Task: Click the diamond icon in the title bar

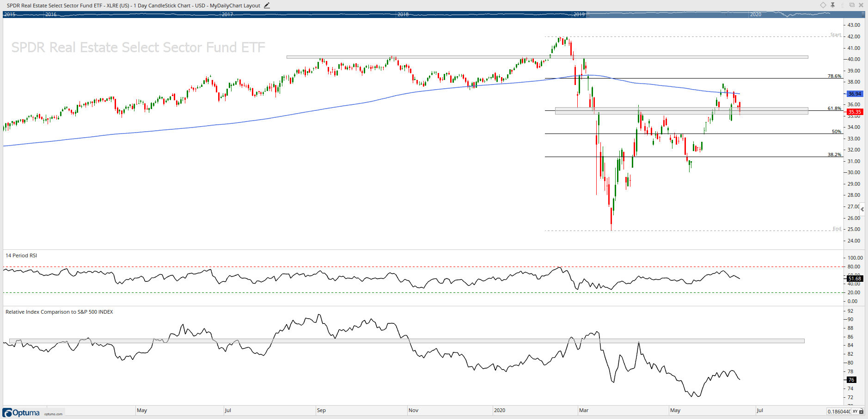Action: [823, 5]
